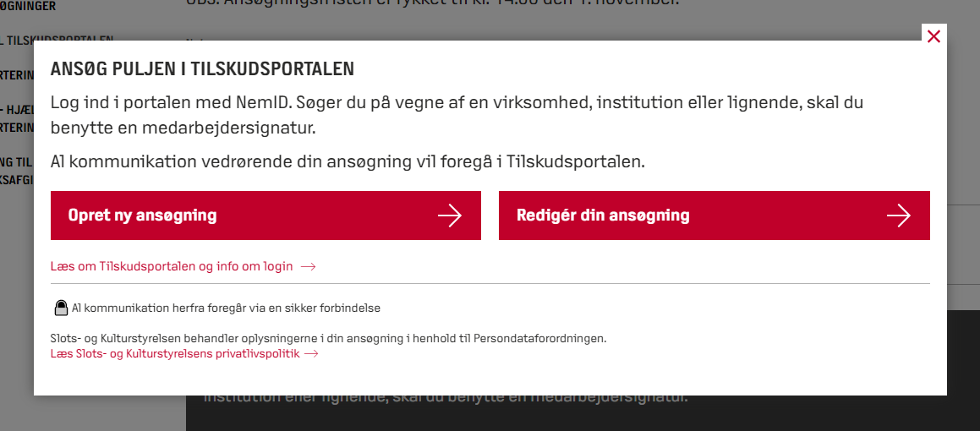Open Redigér din ansøgning
This screenshot has width=980, height=431.
[714, 215]
